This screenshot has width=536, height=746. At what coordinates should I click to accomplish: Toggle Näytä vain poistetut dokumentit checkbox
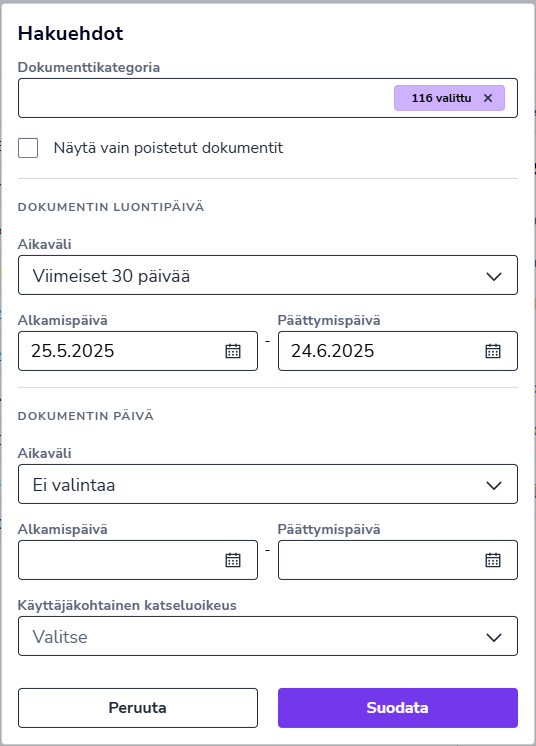point(28,148)
